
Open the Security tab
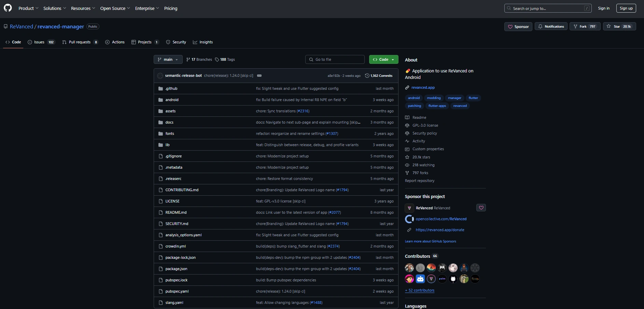(176, 42)
